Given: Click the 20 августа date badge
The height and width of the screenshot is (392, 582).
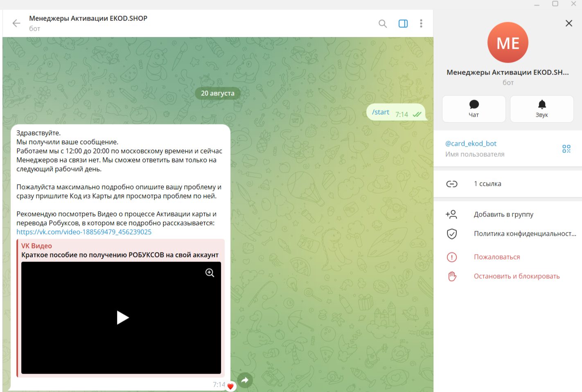Looking at the screenshot, I should click(x=218, y=93).
